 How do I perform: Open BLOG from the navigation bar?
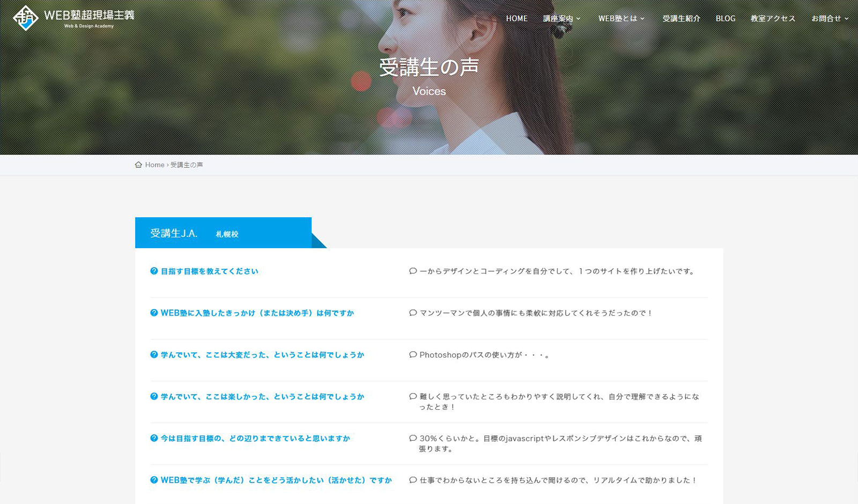(x=726, y=18)
